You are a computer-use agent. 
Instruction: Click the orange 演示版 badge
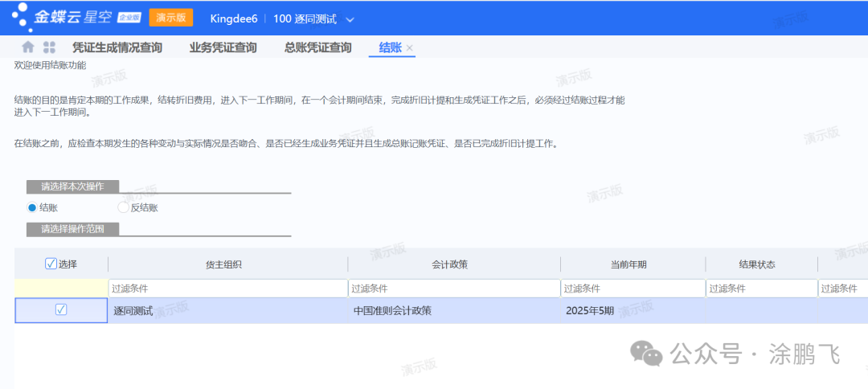171,18
